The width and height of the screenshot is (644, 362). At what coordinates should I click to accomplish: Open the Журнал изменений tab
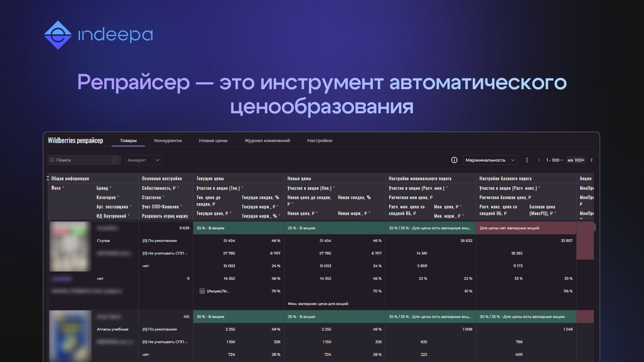pyautogui.click(x=267, y=140)
